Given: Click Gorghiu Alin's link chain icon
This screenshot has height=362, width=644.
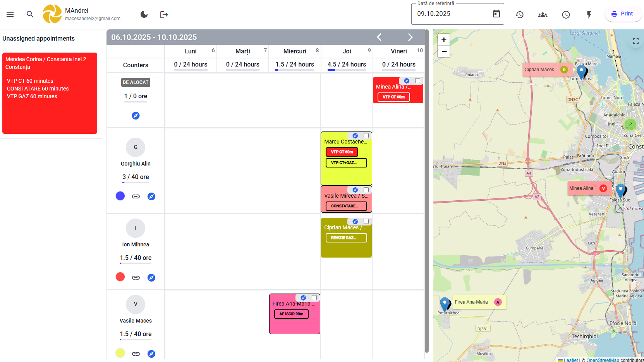Looking at the screenshot, I should click(136, 196).
